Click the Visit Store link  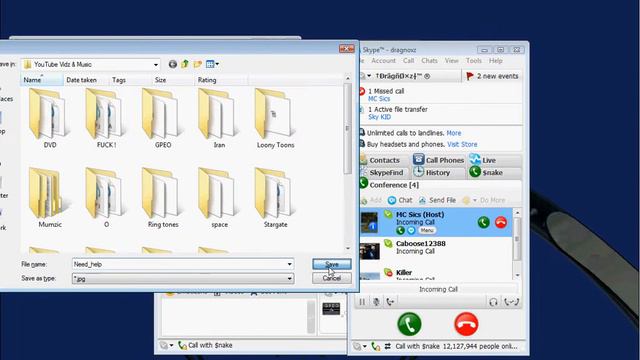(462, 144)
